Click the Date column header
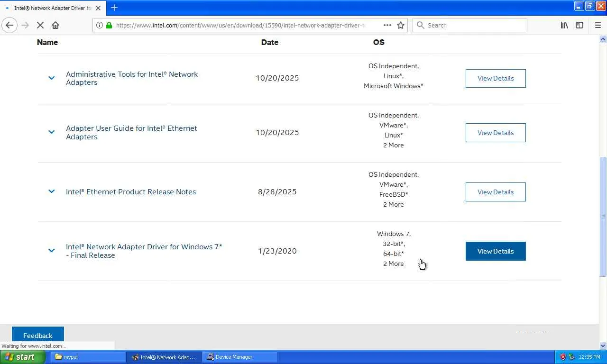 click(270, 42)
